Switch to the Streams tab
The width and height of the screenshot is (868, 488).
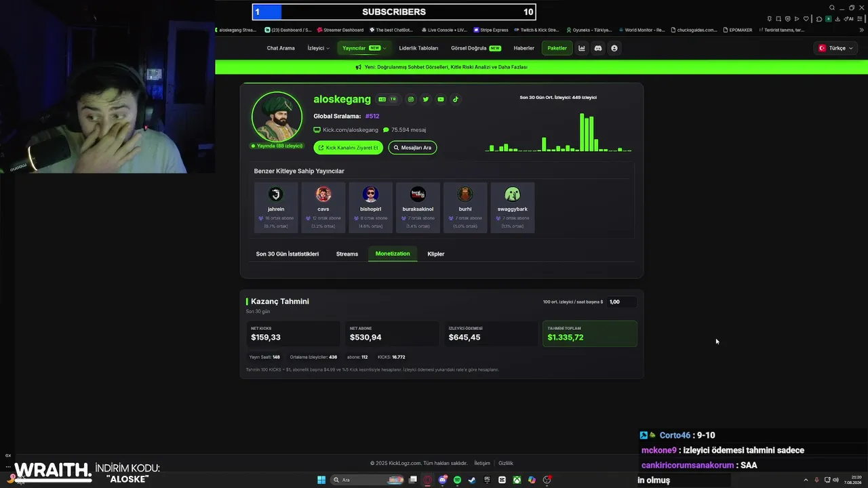347,254
